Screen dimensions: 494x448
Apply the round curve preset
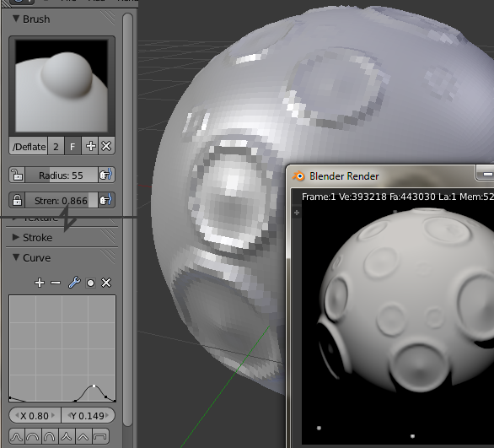click(x=33, y=436)
